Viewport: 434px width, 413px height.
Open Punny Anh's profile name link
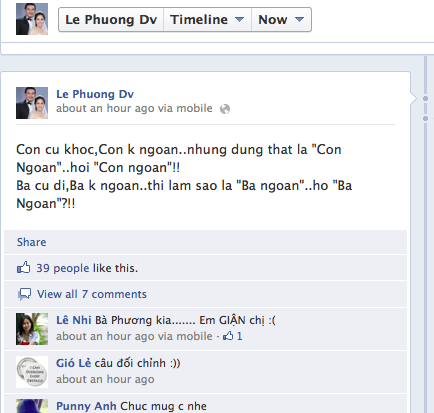86,406
